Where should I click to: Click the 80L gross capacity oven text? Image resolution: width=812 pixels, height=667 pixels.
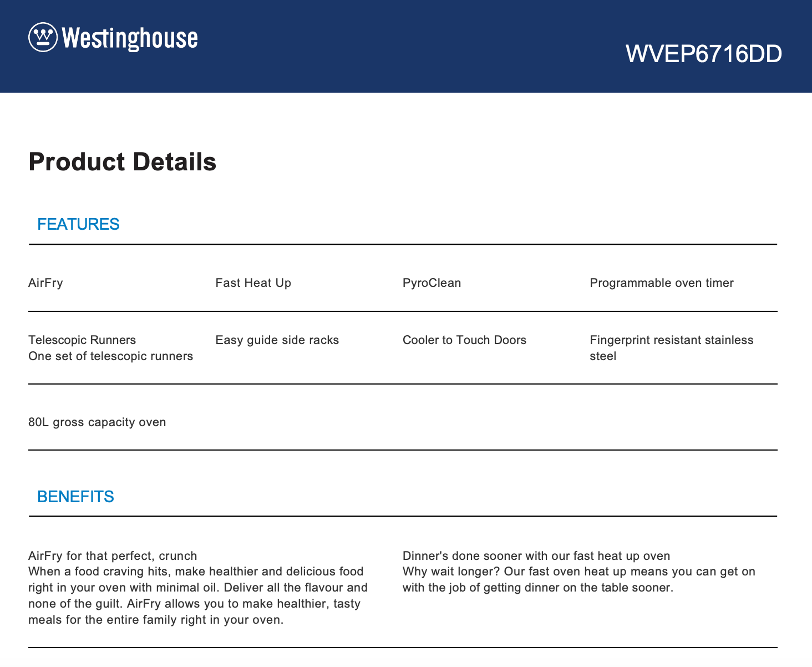pyautogui.click(x=97, y=422)
